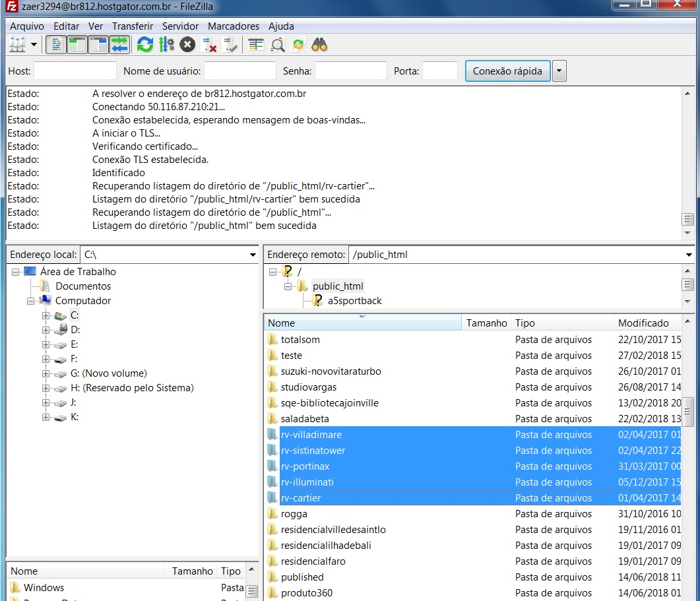This screenshot has height=601, width=700.
Task: Open the Ajuda menu
Action: [281, 26]
